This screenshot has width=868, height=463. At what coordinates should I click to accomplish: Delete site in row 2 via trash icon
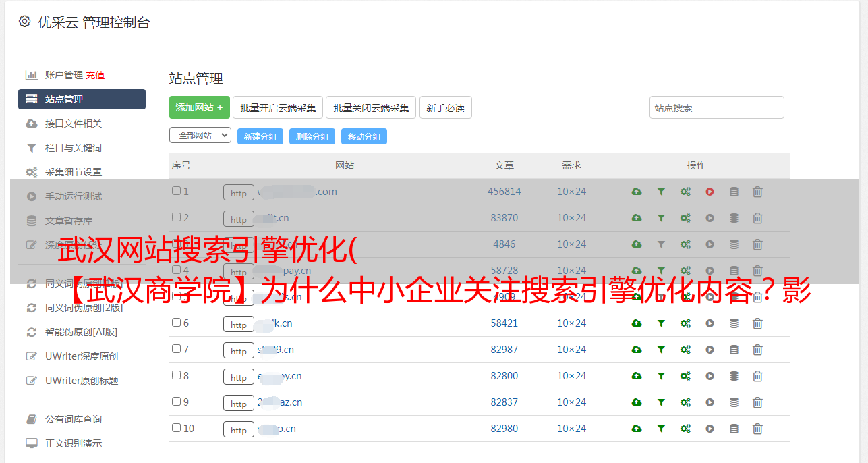pos(757,218)
